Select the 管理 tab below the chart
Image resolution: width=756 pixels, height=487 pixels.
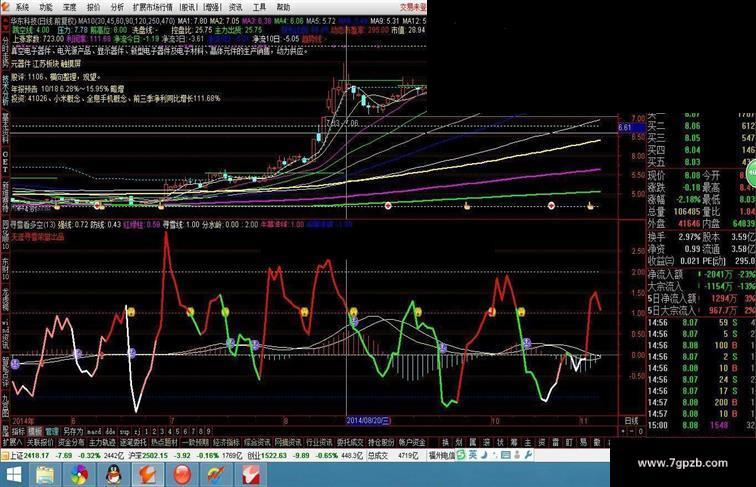tap(52, 431)
